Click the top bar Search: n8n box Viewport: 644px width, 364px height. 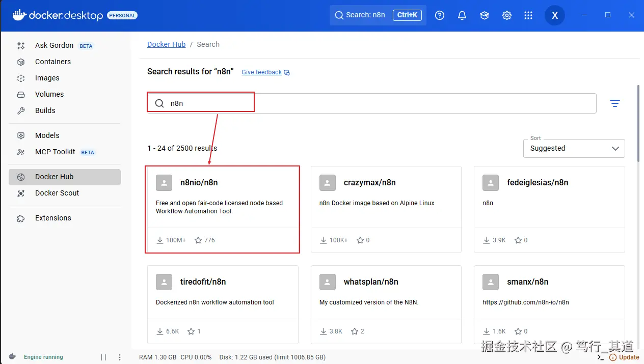coord(378,15)
